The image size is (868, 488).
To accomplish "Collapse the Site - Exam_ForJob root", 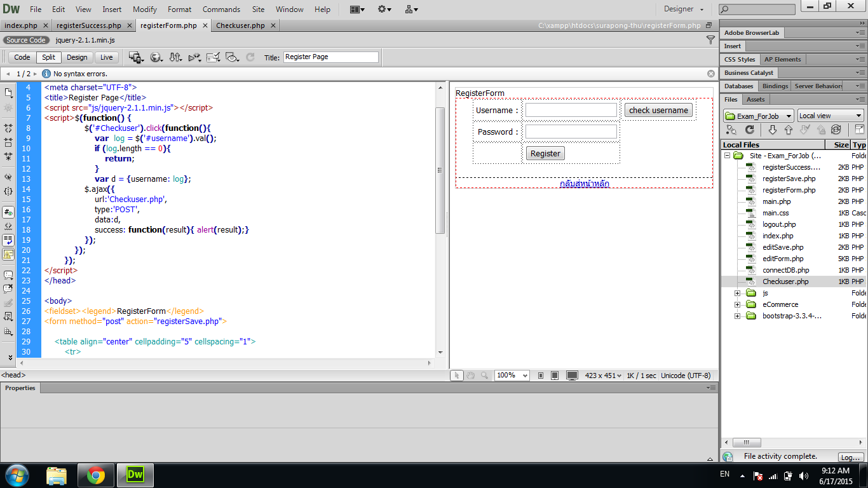I will coord(727,156).
